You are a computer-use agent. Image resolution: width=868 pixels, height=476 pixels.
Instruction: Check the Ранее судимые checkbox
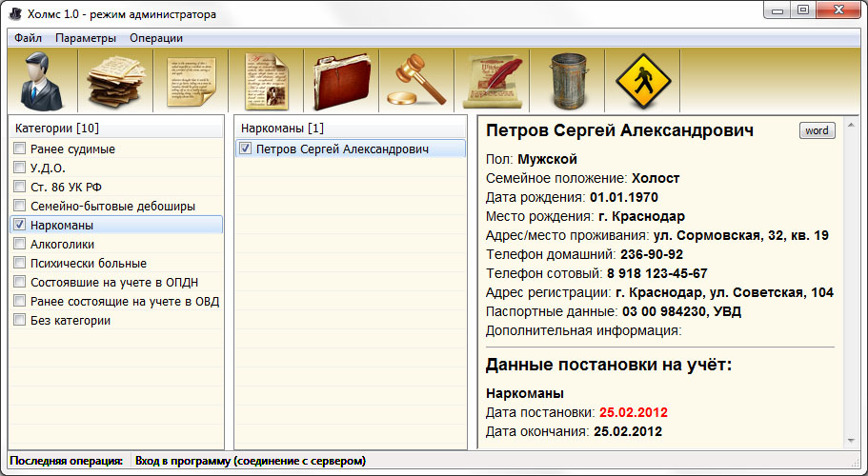click(20, 149)
